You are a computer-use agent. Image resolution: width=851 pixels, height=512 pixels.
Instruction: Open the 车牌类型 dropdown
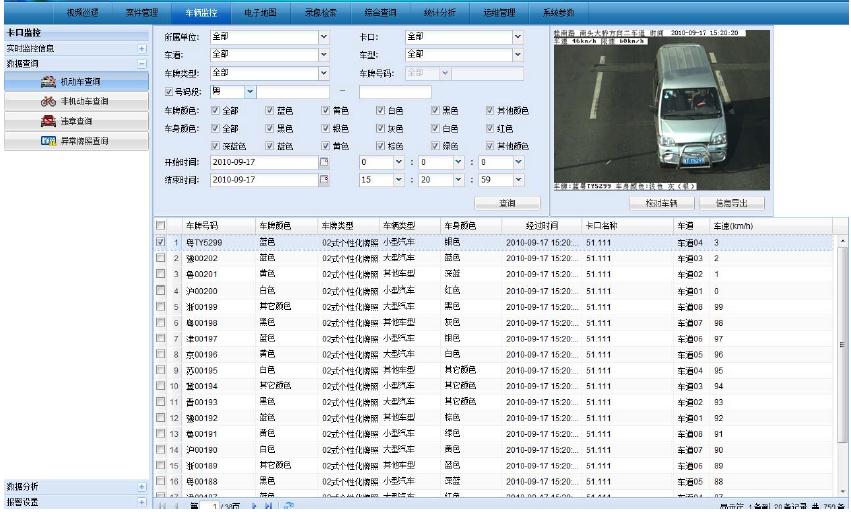coord(323,73)
